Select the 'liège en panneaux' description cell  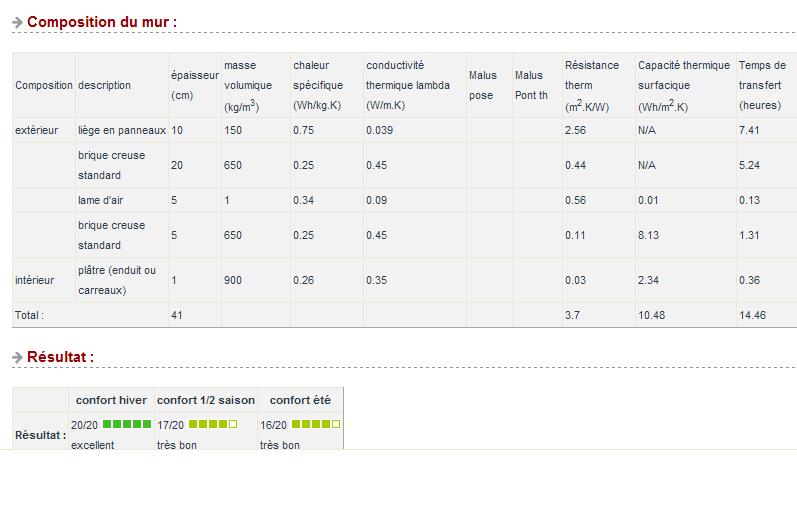[122, 130]
